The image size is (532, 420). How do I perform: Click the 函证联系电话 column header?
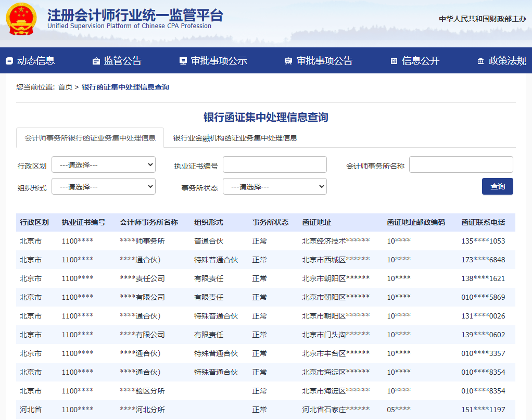coord(483,223)
